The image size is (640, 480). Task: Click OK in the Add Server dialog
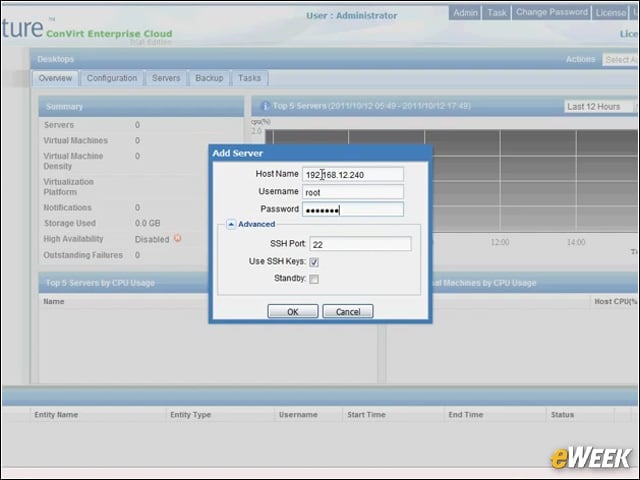[293, 311]
